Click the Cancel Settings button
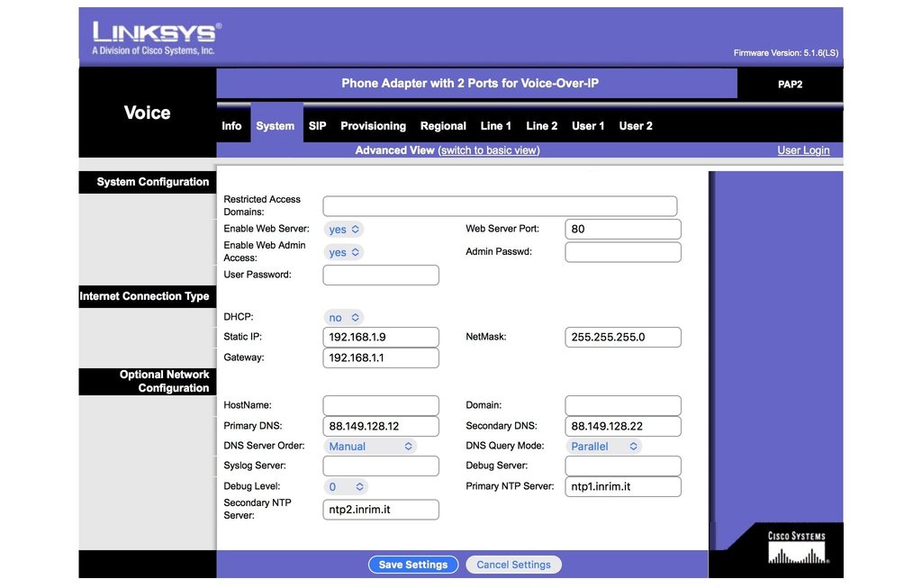Viewport: 922px width, 588px height. (513, 565)
